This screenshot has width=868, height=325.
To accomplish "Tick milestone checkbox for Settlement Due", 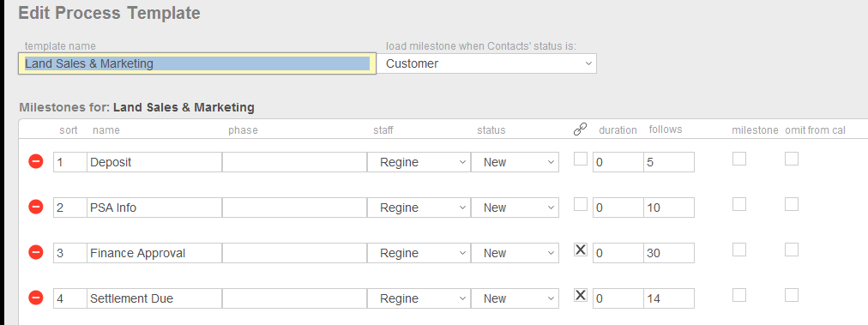I will 739,295.
